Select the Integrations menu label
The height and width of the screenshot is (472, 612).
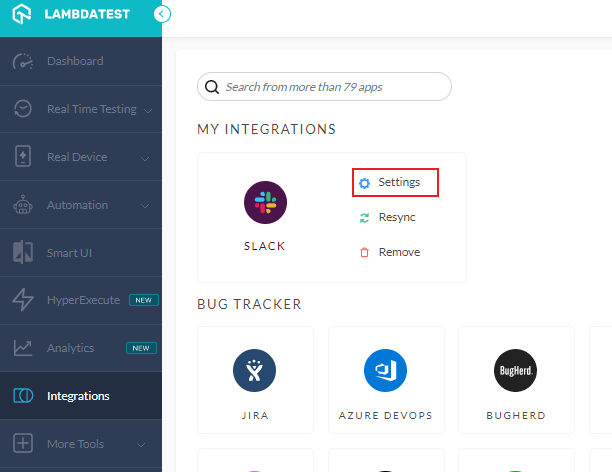coord(78,396)
